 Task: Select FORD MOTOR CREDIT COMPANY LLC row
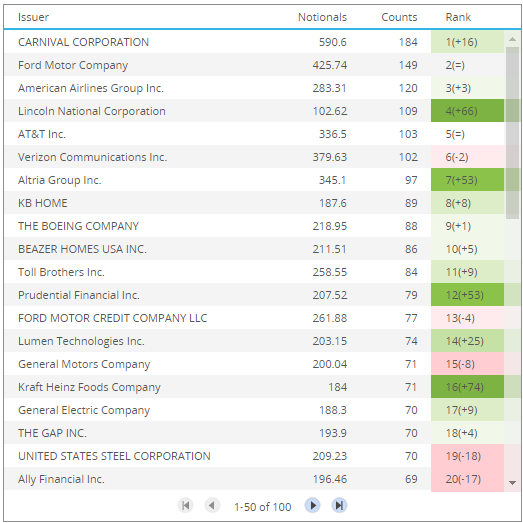tap(254, 318)
